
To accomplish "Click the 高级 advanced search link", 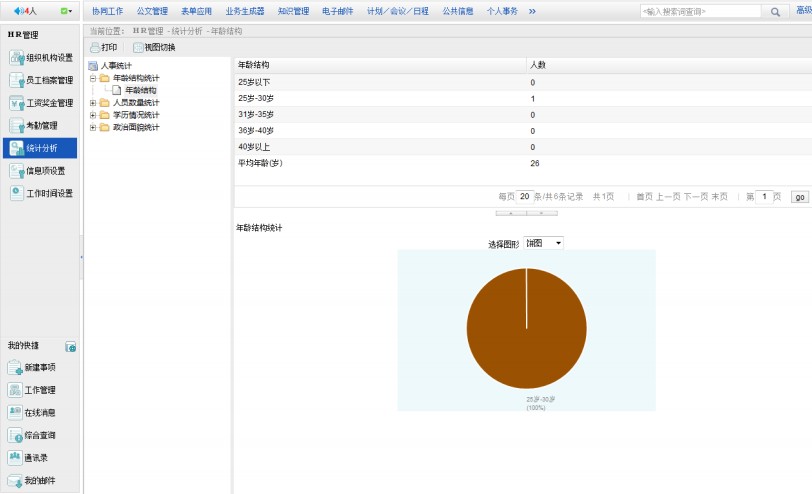I will tap(804, 11).
